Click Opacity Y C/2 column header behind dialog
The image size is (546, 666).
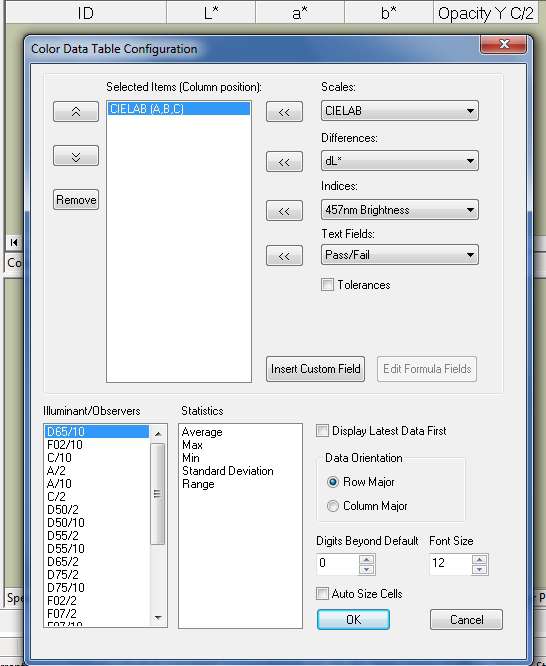click(486, 13)
